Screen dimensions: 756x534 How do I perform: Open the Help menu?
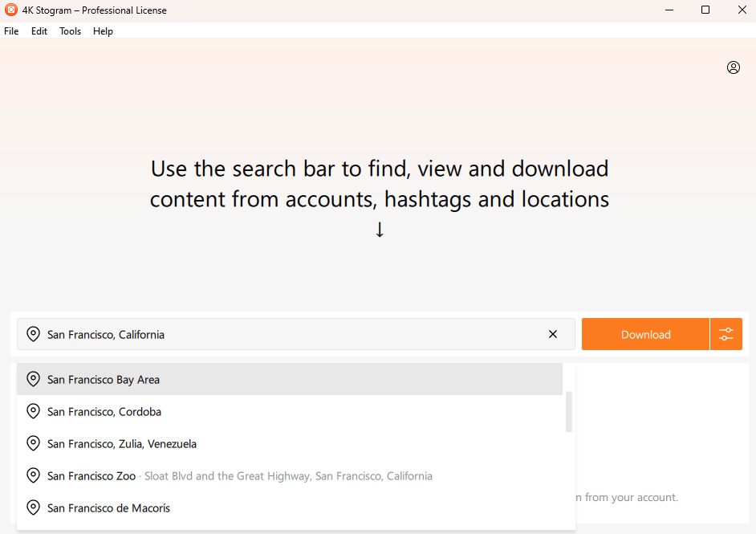tap(103, 31)
